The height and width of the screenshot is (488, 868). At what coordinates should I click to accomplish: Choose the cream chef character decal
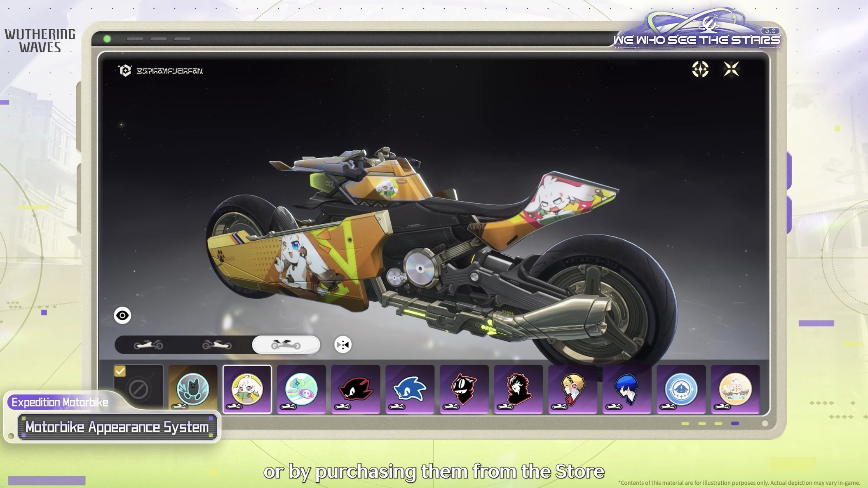coord(735,389)
